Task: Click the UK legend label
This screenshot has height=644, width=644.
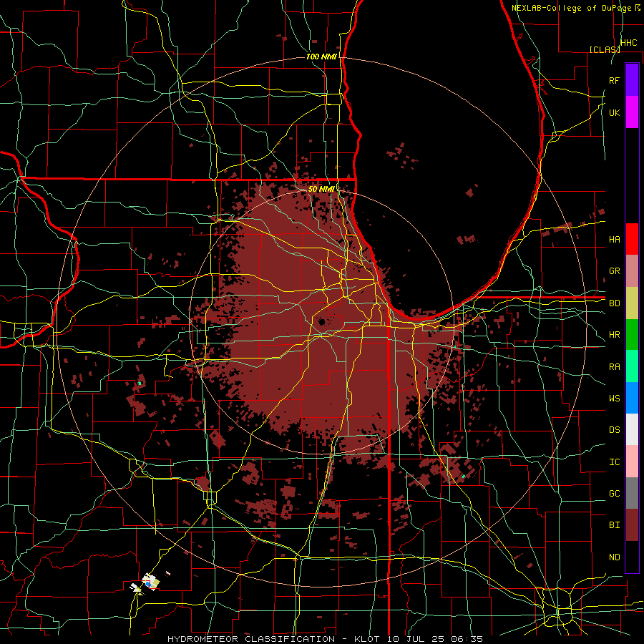Action: click(614, 112)
